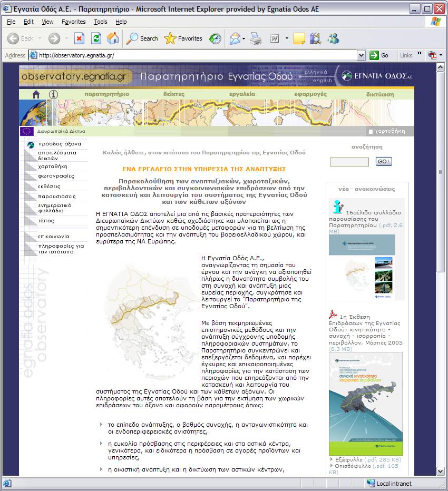Switch site language to english
Screen dimensions: 448x491
click(x=323, y=81)
